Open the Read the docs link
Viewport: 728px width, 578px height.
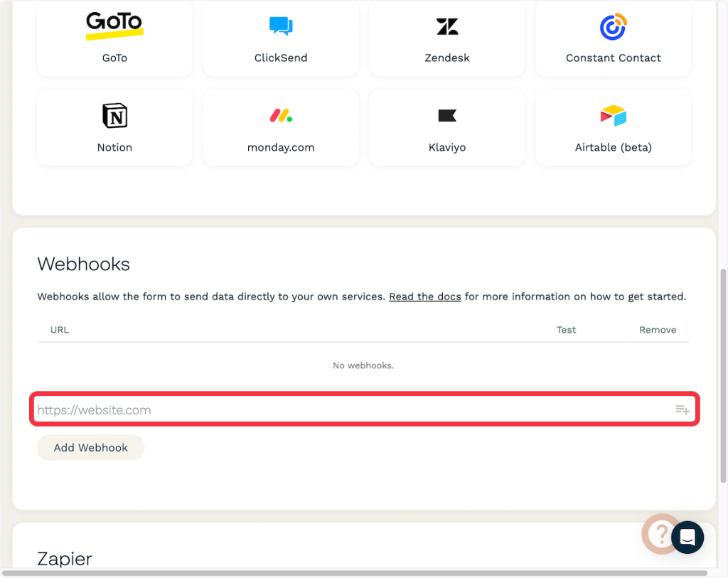(425, 296)
